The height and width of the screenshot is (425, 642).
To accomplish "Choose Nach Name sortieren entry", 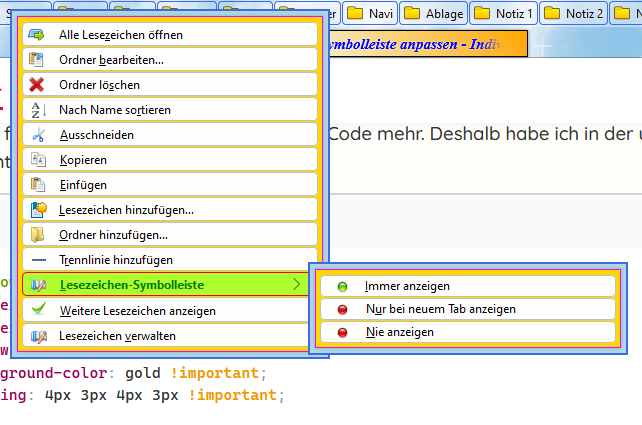I will tap(170, 109).
